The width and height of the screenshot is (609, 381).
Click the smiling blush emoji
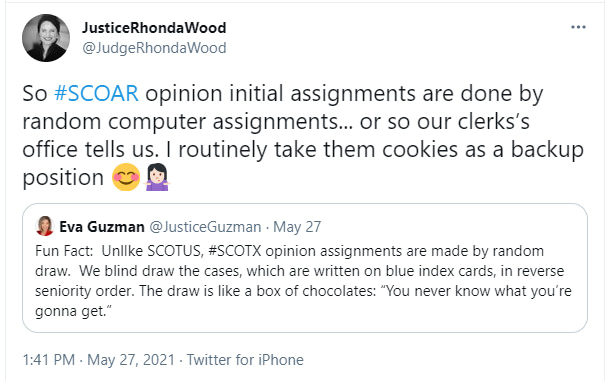126,177
